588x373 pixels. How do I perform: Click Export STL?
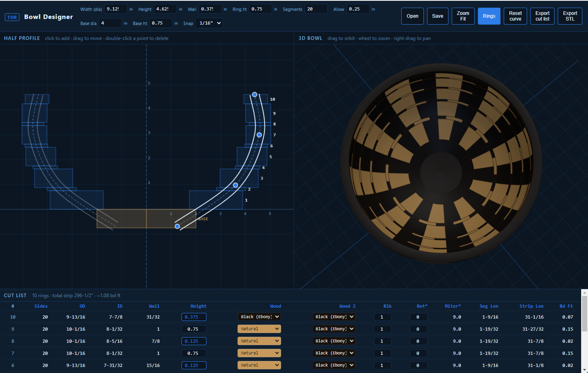click(x=570, y=16)
